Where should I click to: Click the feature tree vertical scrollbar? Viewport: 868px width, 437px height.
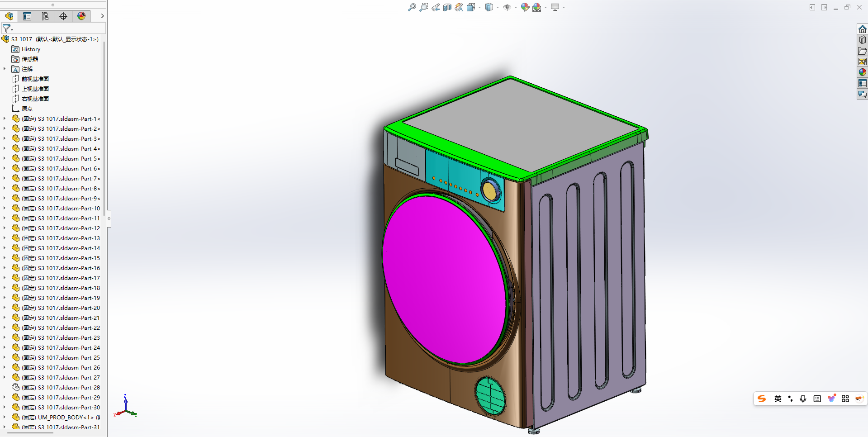104,129
